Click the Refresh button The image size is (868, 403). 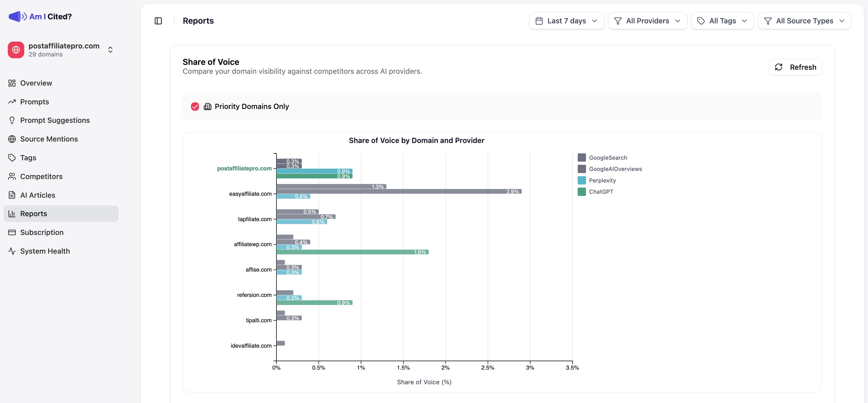(x=795, y=67)
